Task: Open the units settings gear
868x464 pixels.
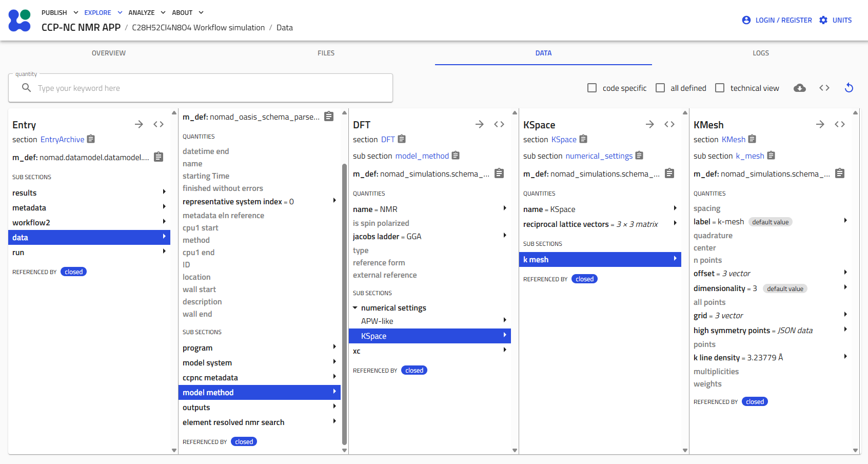Action: (823, 20)
